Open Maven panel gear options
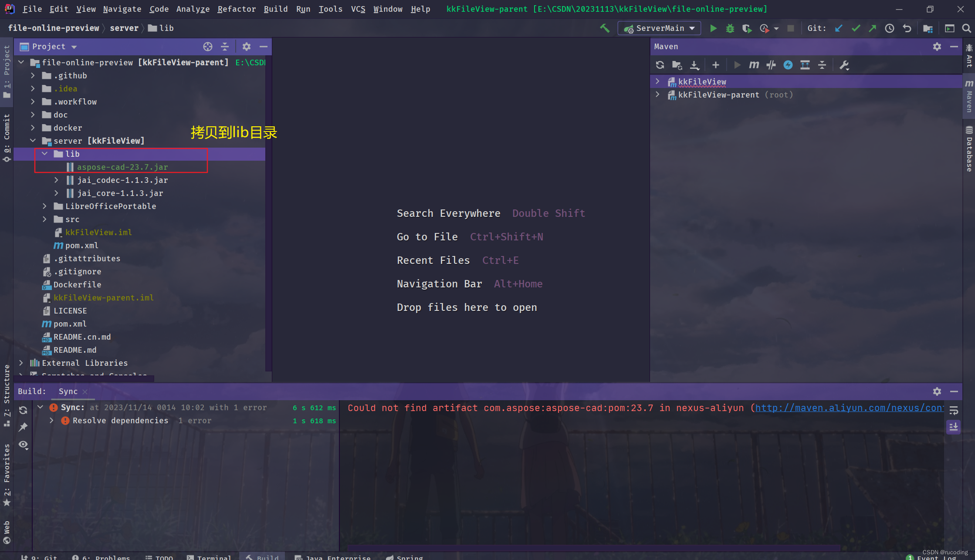Image resolution: width=975 pixels, height=560 pixels. point(937,47)
